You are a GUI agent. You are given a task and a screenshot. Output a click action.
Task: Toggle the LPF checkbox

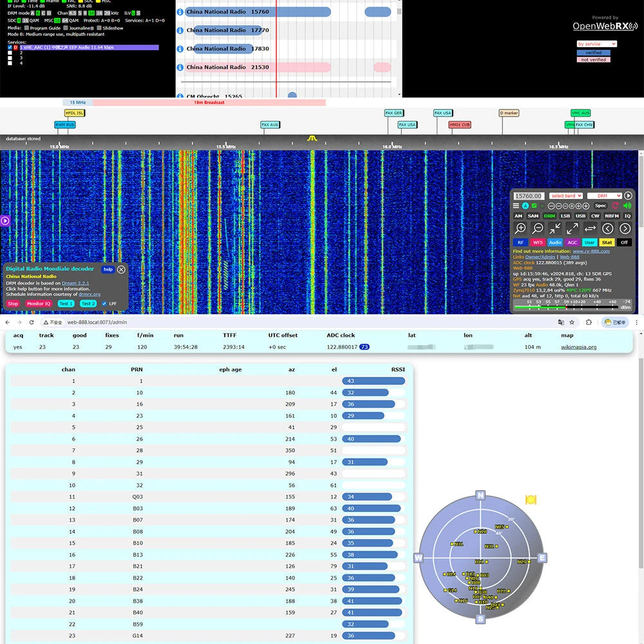pos(104,303)
